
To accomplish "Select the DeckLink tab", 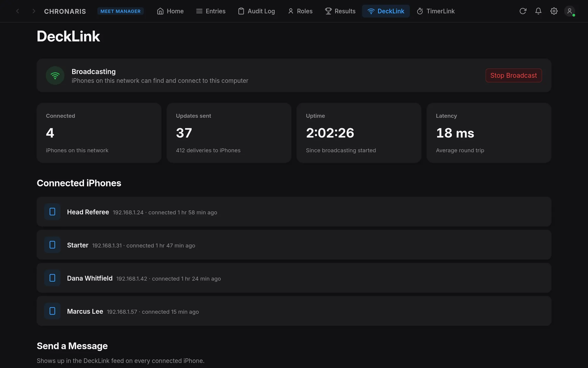I will [x=386, y=11].
